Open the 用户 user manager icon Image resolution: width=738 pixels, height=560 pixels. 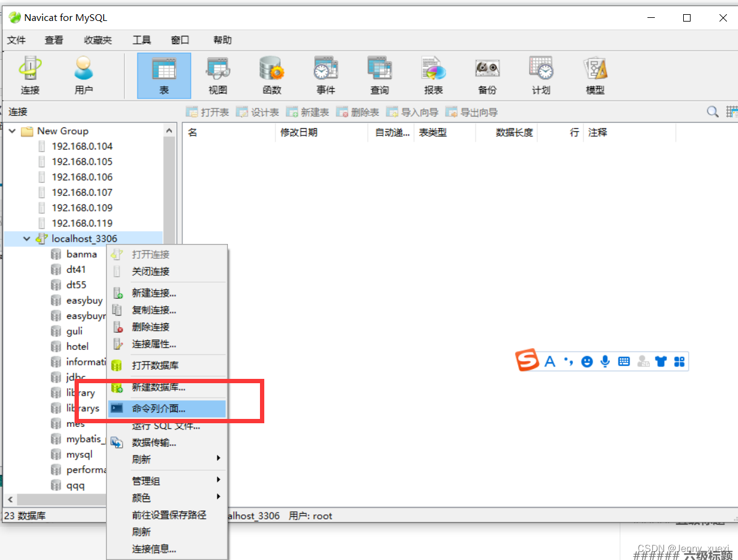[84, 75]
